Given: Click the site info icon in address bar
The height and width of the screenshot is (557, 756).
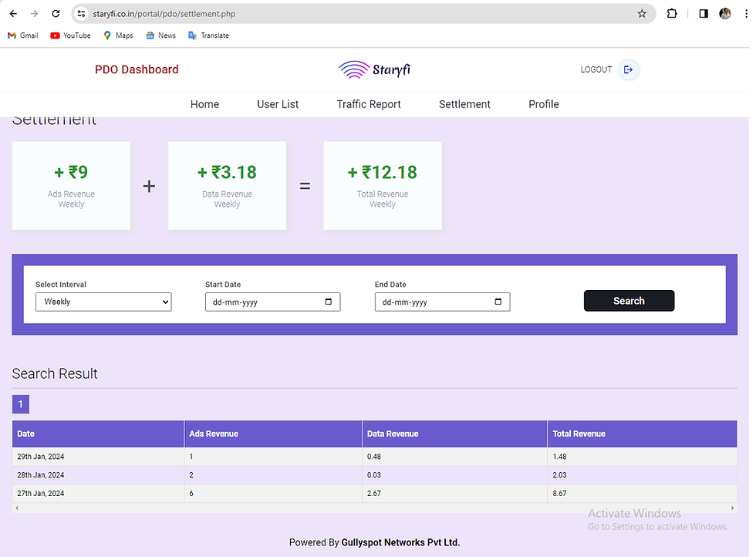Looking at the screenshot, I should (82, 13).
